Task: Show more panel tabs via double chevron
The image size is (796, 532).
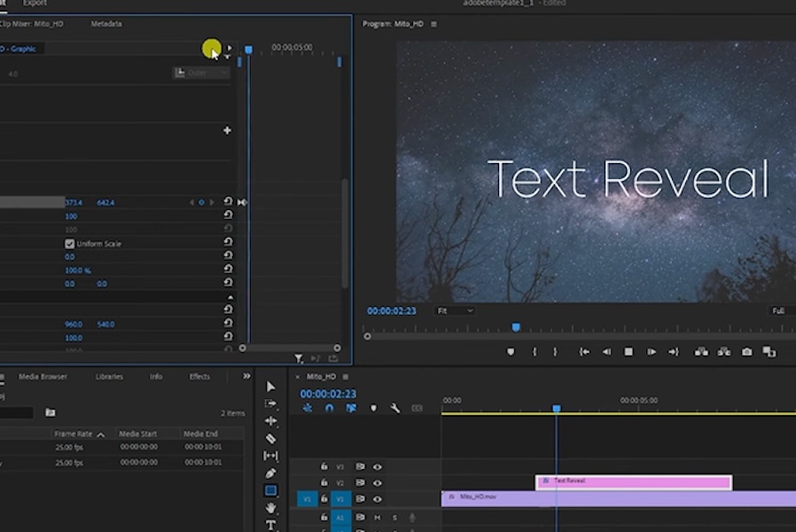Action: tap(246, 376)
